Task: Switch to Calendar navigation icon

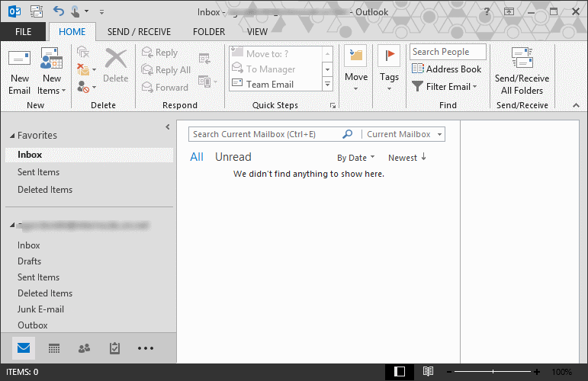Action: pos(54,348)
